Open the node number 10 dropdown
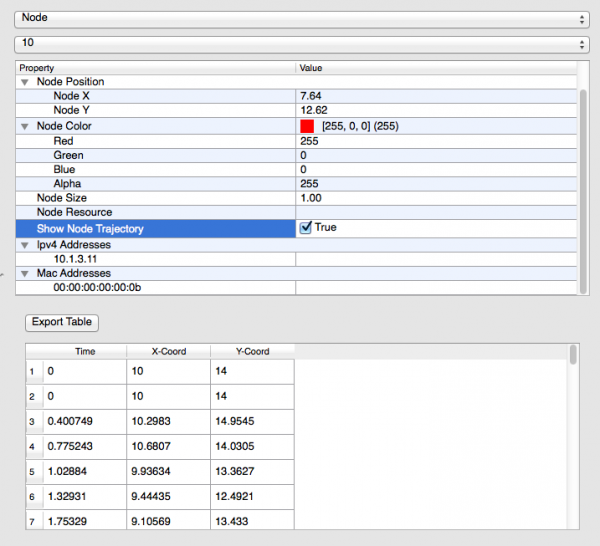The image size is (600, 546). point(300,44)
